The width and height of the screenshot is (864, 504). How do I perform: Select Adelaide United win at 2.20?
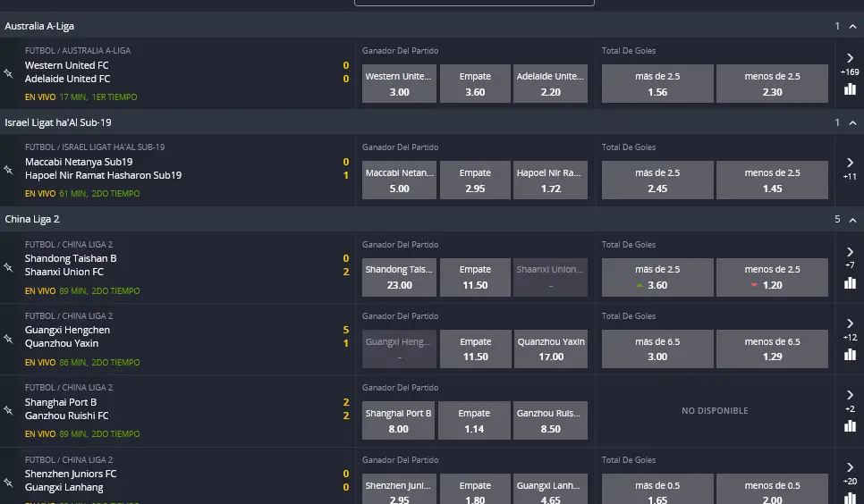551,84
